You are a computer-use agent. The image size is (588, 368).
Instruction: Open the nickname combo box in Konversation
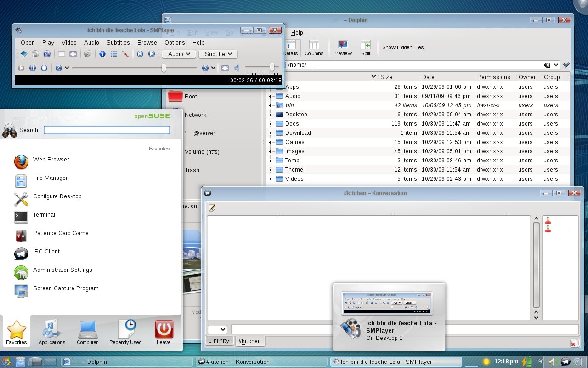[x=218, y=329]
